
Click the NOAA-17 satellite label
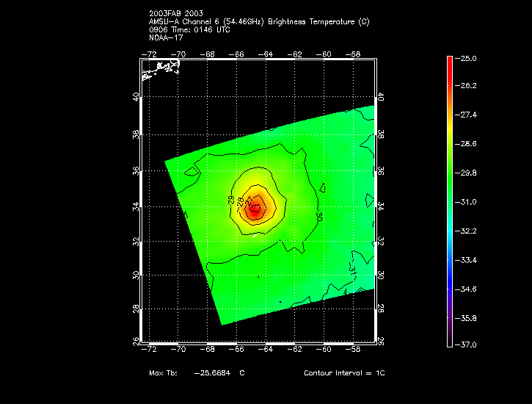[165, 37]
